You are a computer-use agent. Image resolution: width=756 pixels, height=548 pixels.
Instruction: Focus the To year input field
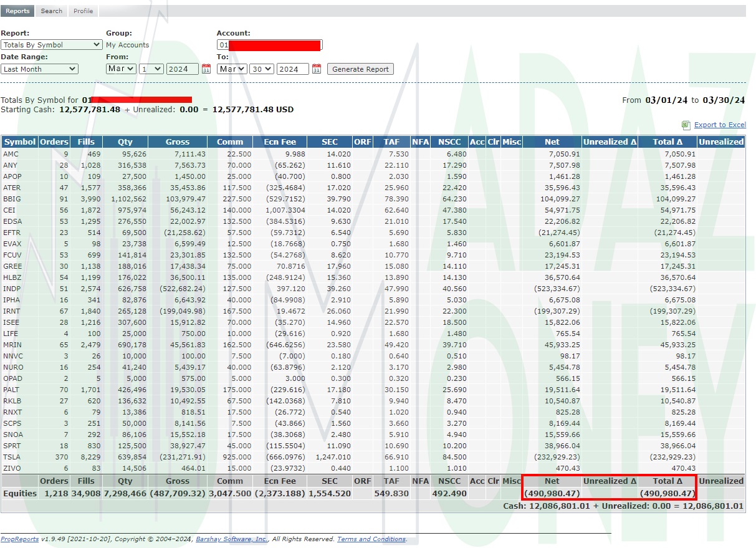pos(292,69)
